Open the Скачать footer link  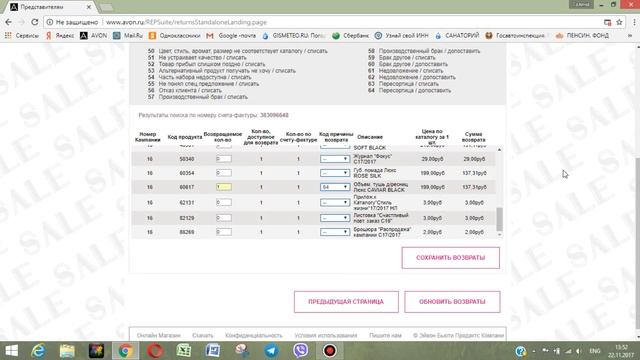(202, 336)
